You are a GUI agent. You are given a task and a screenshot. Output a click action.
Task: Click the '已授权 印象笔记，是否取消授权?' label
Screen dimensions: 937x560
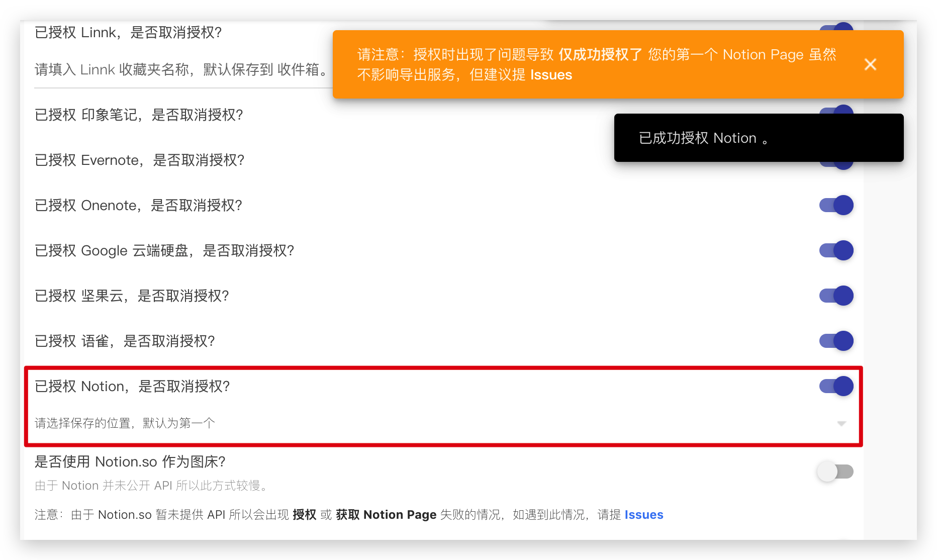click(139, 115)
